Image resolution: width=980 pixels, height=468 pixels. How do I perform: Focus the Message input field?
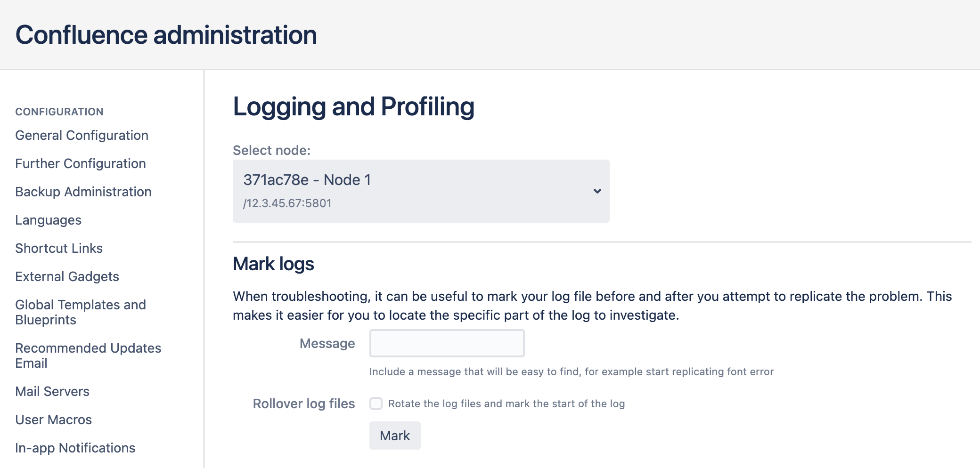point(447,343)
